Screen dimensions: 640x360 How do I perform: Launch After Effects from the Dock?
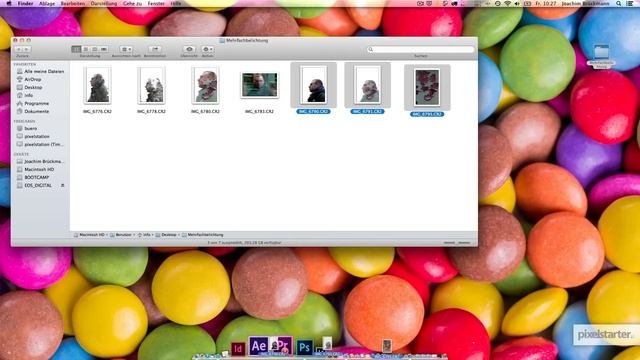[x=259, y=346]
